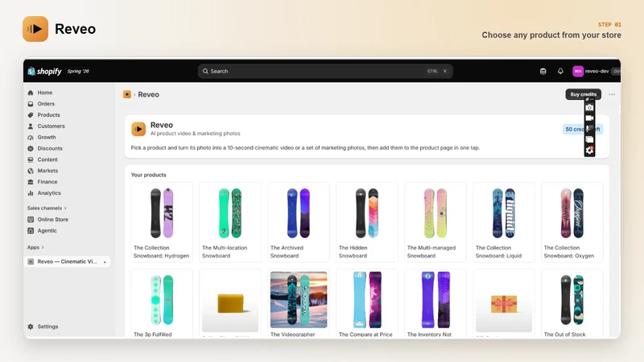Screen dimensions: 644x362
Task: Open the Home page from the sidebar
Action: point(45,93)
